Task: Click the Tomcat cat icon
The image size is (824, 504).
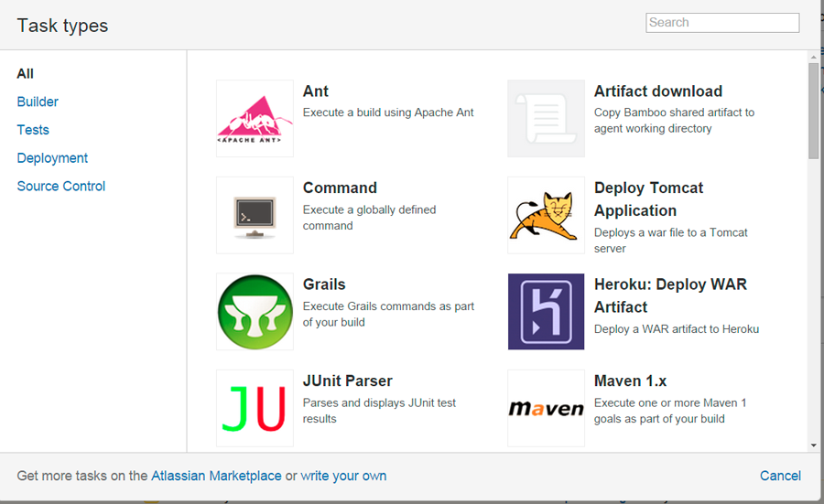Action: pos(546,215)
